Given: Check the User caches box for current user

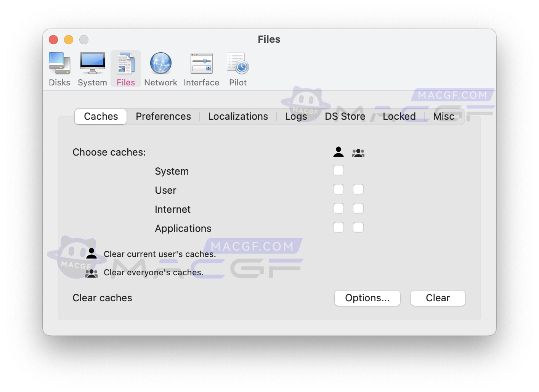Looking at the screenshot, I should pyautogui.click(x=338, y=189).
